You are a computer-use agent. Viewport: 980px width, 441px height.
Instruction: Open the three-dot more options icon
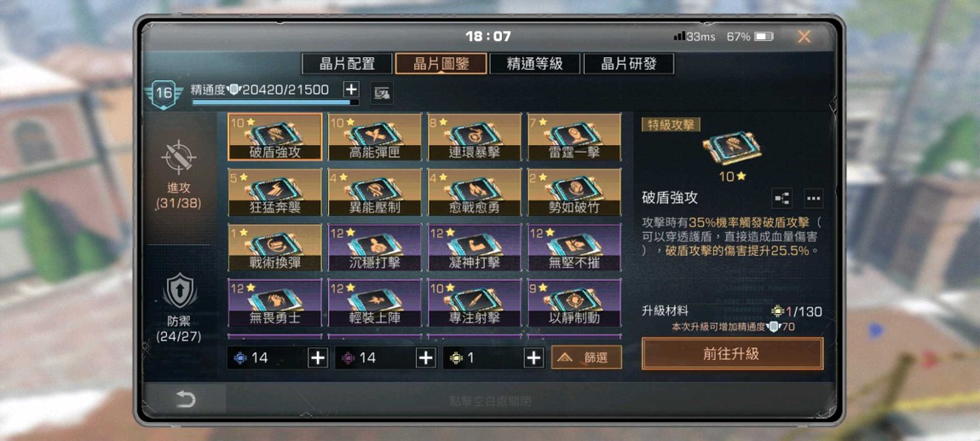813,198
